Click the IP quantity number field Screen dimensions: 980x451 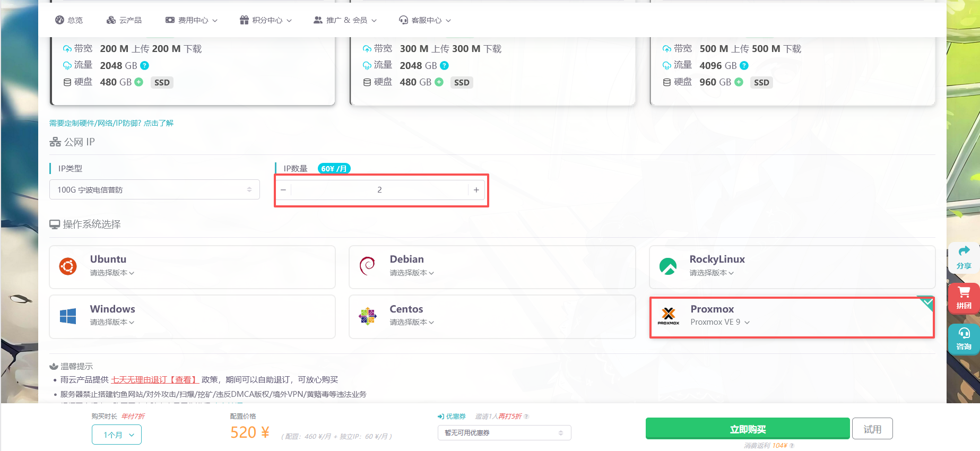tap(379, 190)
